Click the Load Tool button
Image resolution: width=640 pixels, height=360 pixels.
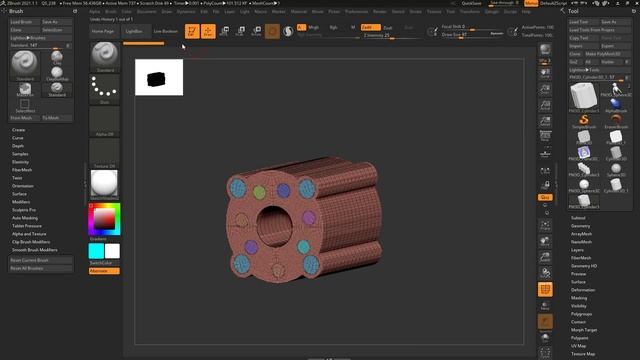(583, 22)
